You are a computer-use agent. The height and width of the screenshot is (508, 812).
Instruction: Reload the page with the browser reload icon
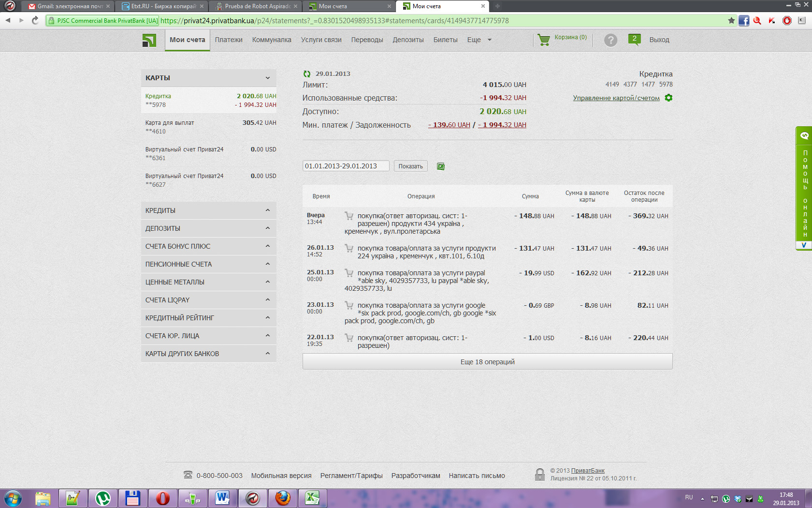coord(35,20)
